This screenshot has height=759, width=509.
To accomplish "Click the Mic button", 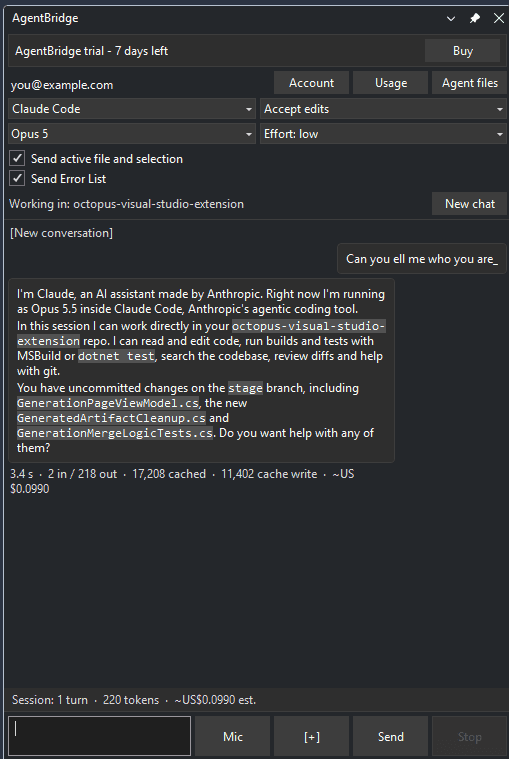I will 232,737.
